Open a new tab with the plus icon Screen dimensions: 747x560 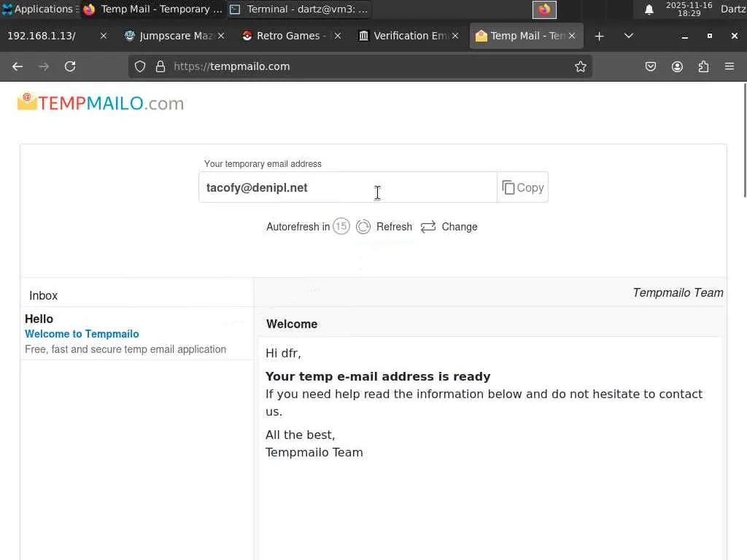point(600,36)
